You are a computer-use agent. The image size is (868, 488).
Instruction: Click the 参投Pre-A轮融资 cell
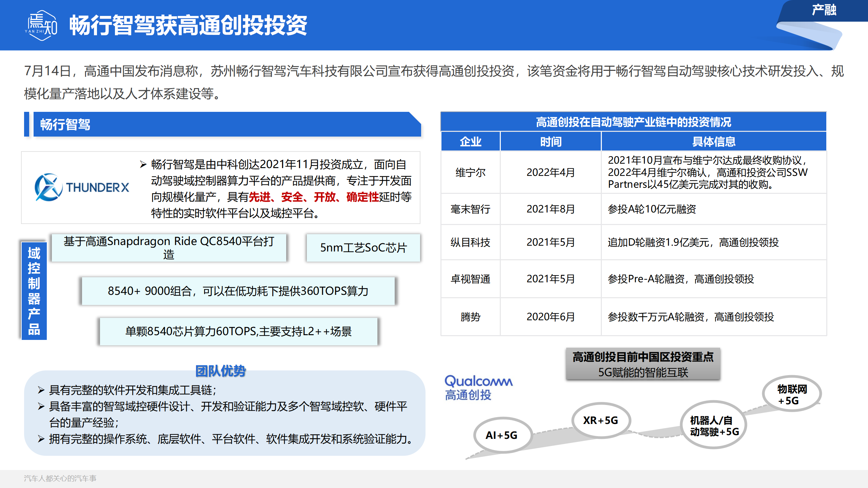click(x=714, y=279)
